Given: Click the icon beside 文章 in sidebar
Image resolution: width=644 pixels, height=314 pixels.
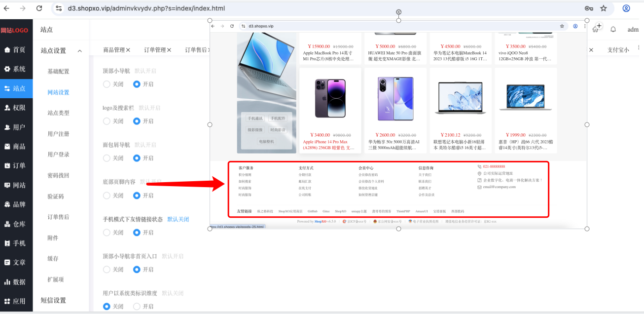Looking at the screenshot, I should coord(7,263).
